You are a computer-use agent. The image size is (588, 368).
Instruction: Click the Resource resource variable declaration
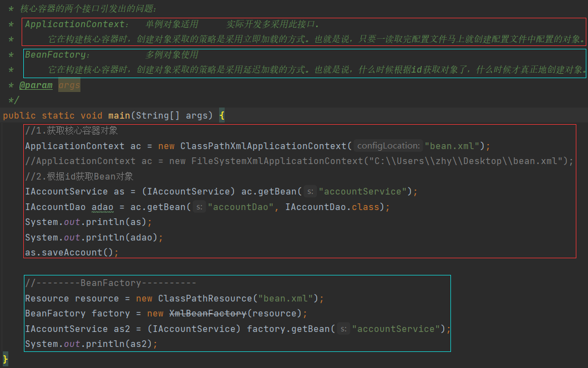(x=72, y=298)
